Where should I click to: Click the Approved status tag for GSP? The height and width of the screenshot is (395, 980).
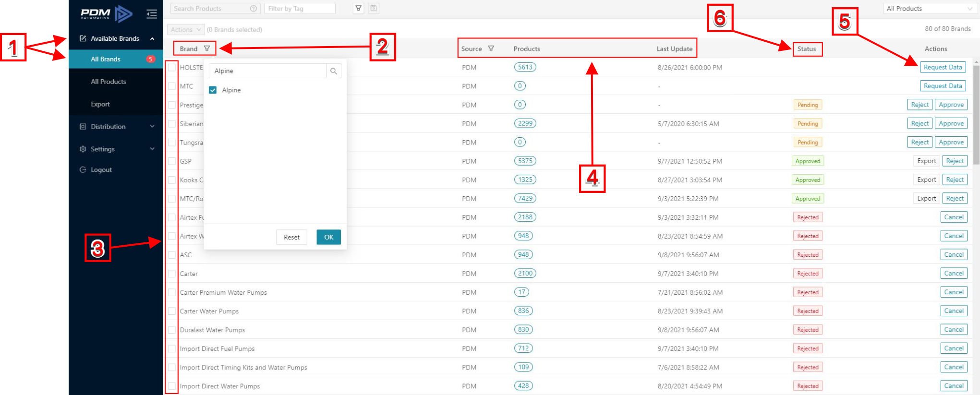[x=808, y=161]
